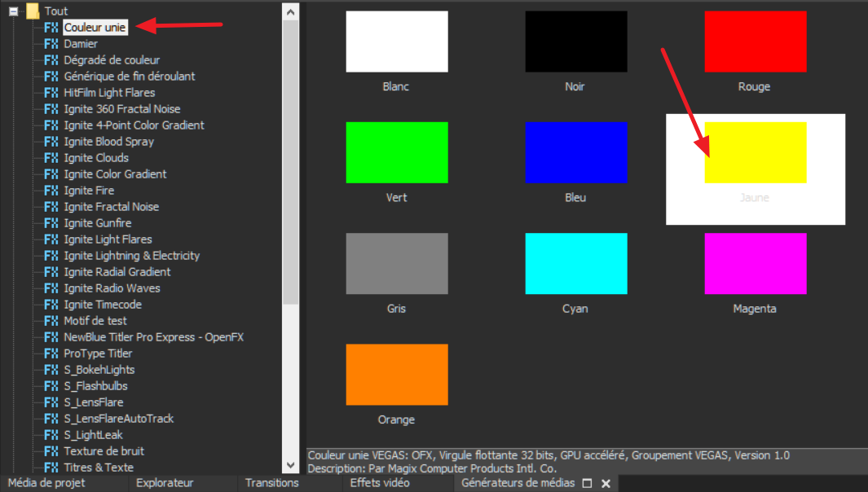Click the FX icon beside Damier

(x=51, y=44)
